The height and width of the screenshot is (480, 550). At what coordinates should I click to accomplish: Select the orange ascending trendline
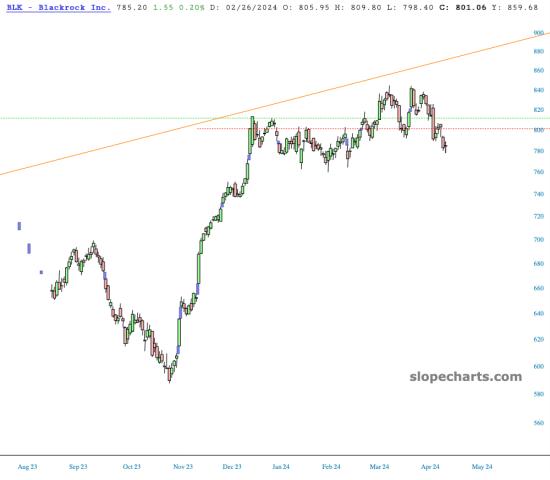pyautogui.click(x=275, y=104)
